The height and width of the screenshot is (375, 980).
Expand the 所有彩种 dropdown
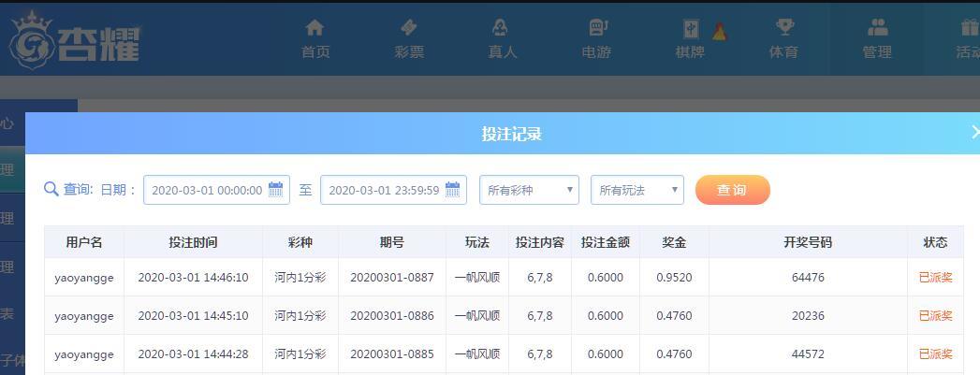tap(530, 190)
